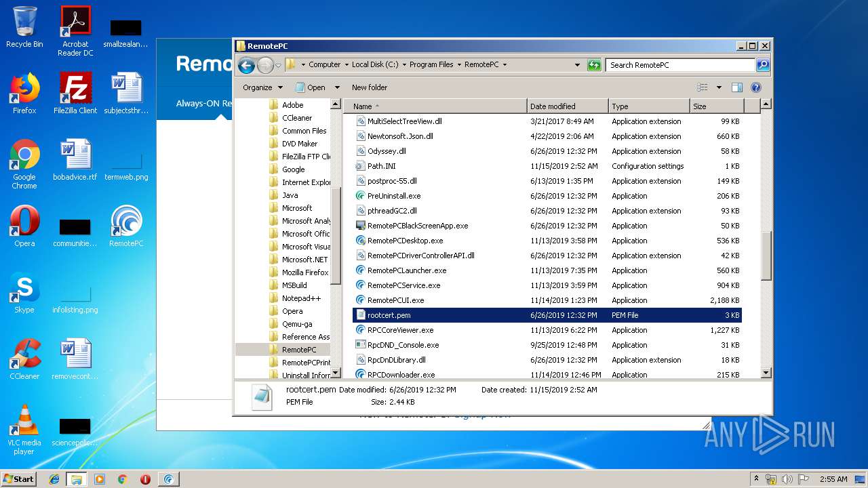Launch Opera from desktop icon
Image resolution: width=868 pixels, height=488 pixels.
(24, 226)
